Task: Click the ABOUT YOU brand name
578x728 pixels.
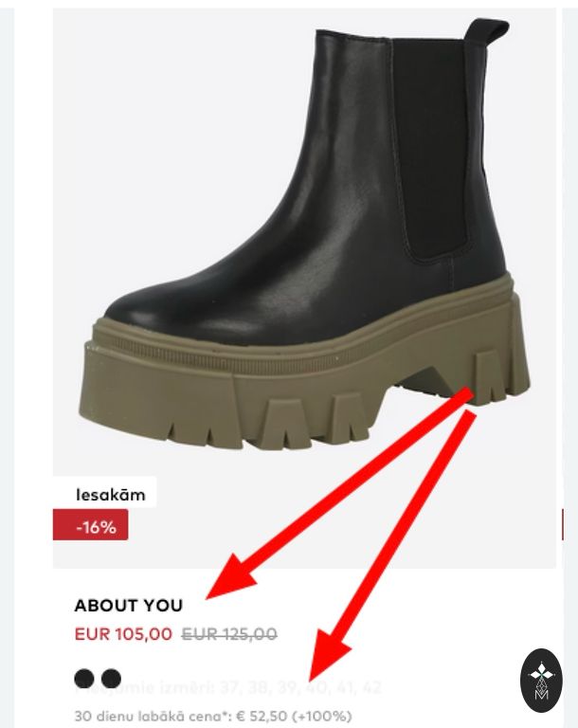Action: pyautogui.click(x=129, y=606)
